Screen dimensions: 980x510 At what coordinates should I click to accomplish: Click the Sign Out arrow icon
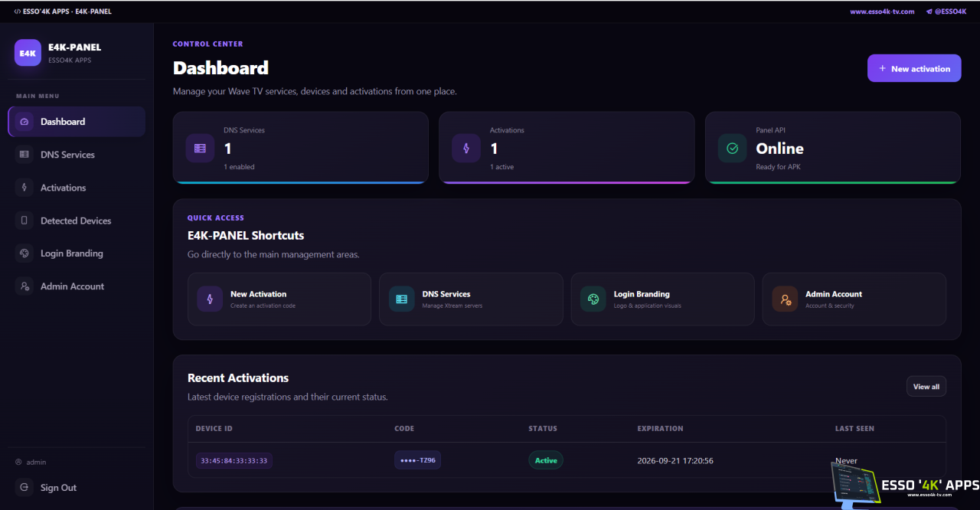pos(24,488)
